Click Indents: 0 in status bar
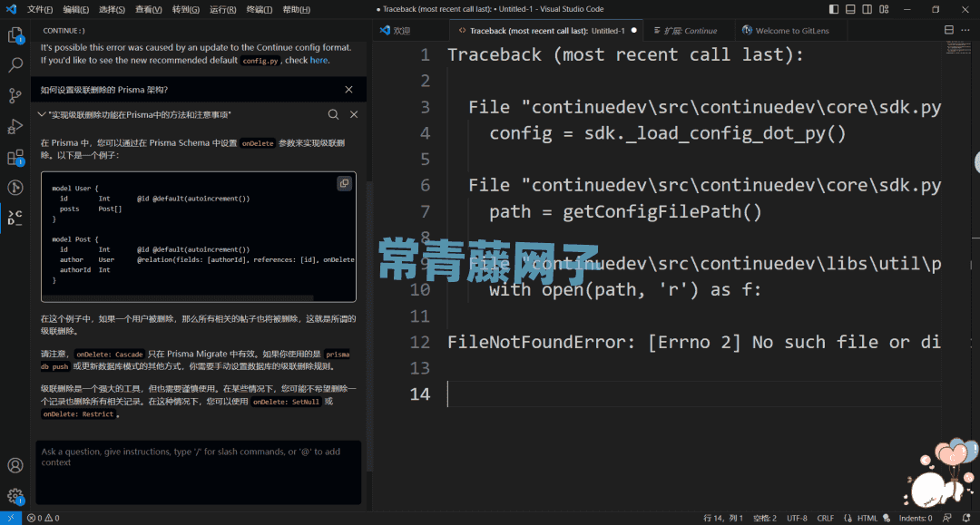This screenshot has width=980, height=525. [915, 518]
